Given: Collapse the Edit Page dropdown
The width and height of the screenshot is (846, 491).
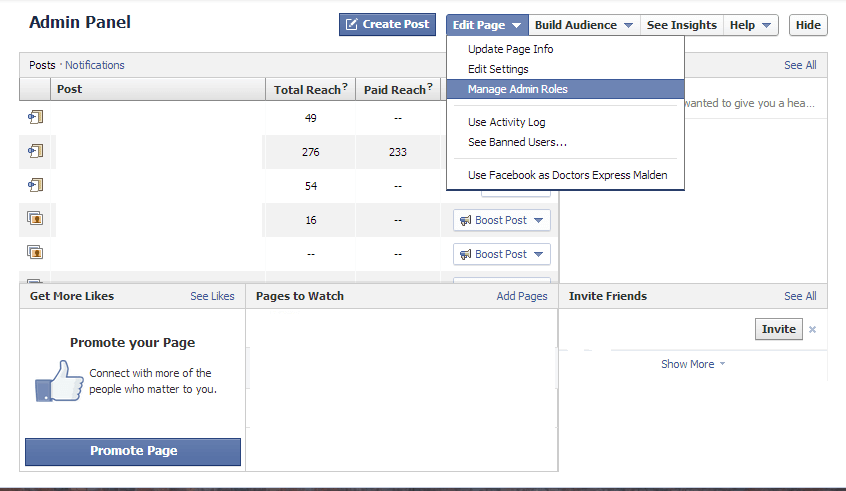Looking at the screenshot, I should [487, 25].
